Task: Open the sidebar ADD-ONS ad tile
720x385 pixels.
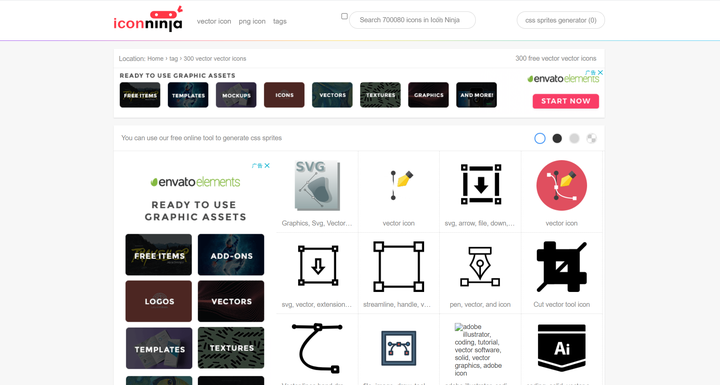Action: (x=231, y=255)
